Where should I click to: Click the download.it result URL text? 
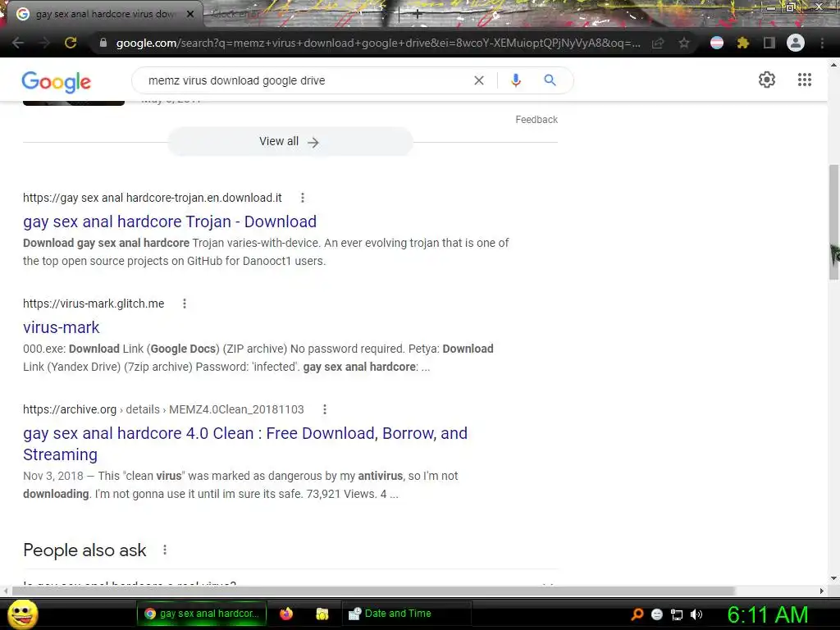coord(152,198)
